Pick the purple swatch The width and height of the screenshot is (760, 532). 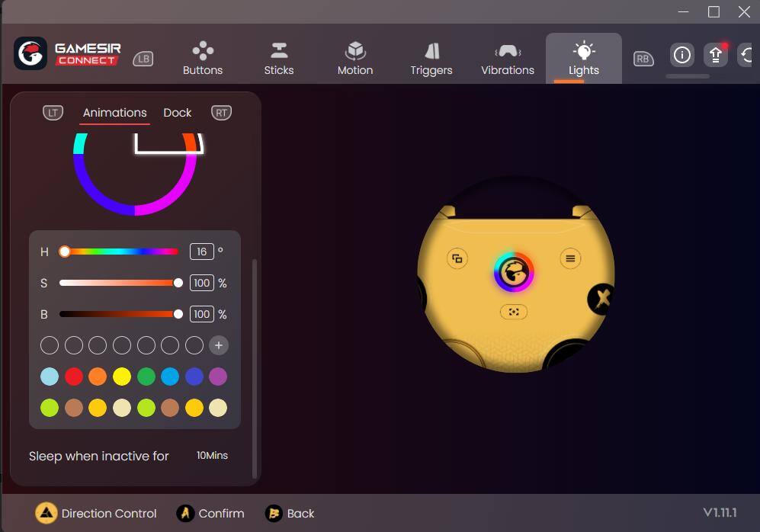pyautogui.click(x=218, y=377)
